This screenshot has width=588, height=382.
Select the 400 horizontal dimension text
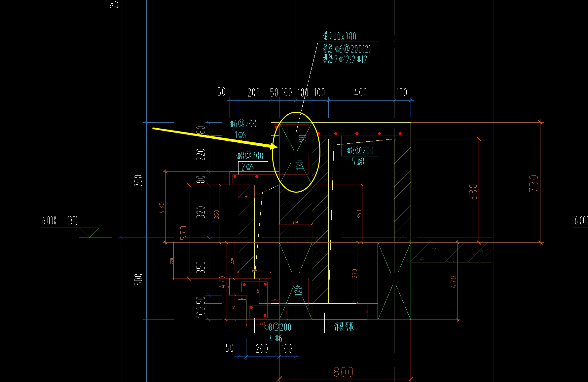(360, 93)
